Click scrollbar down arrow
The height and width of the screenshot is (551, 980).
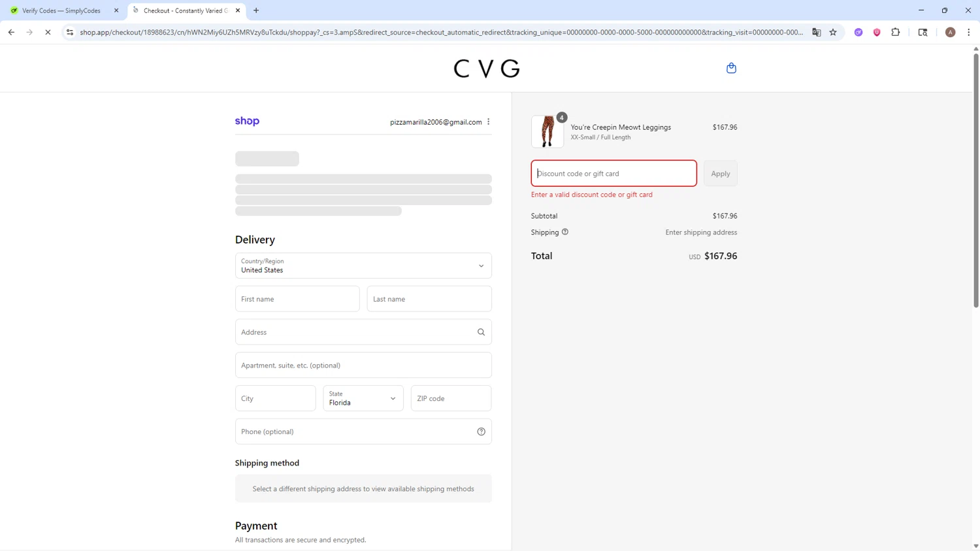coord(976,546)
